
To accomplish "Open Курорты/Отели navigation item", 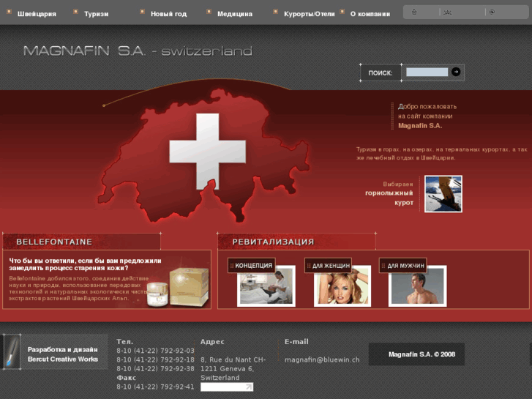I will [309, 14].
